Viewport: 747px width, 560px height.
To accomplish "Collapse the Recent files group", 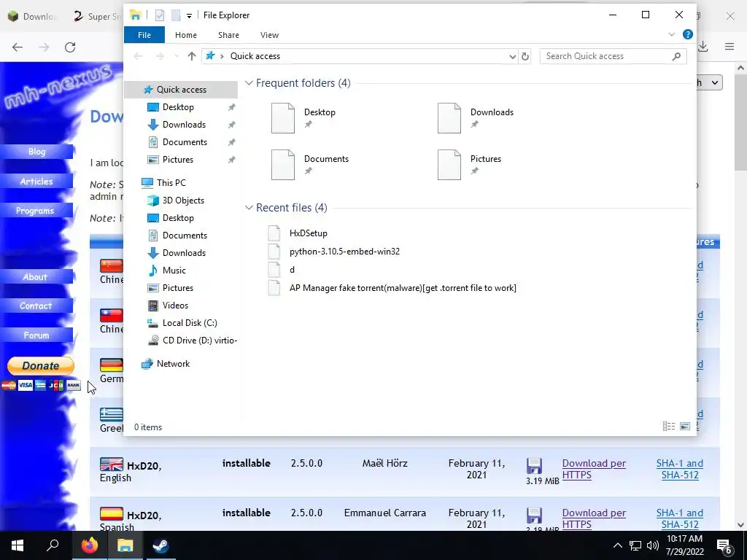I will point(249,208).
